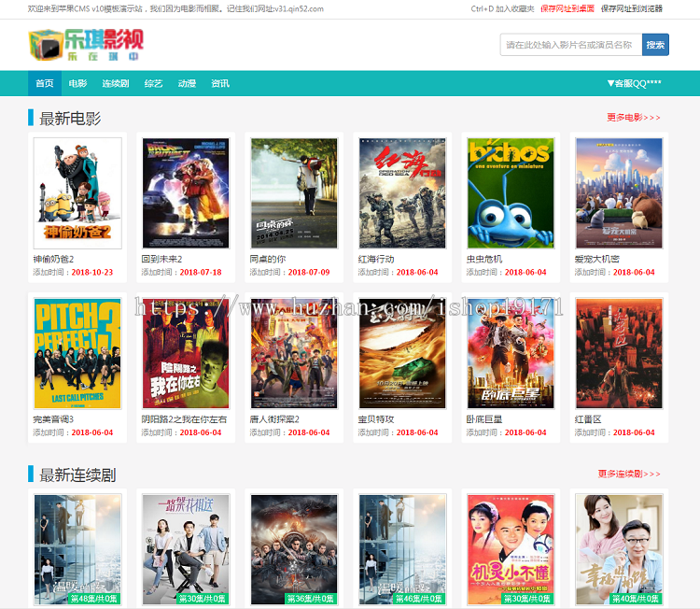Go to the 连续剧 section
The width and height of the screenshot is (700, 609).
[x=115, y=83]
